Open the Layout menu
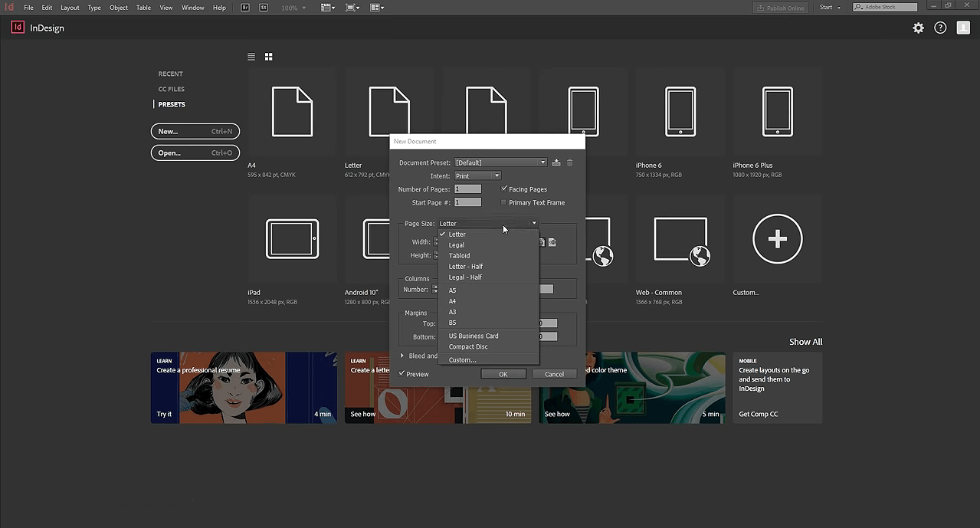The height and width of the screenshot is (528, 980). click(x=70, y=7)
